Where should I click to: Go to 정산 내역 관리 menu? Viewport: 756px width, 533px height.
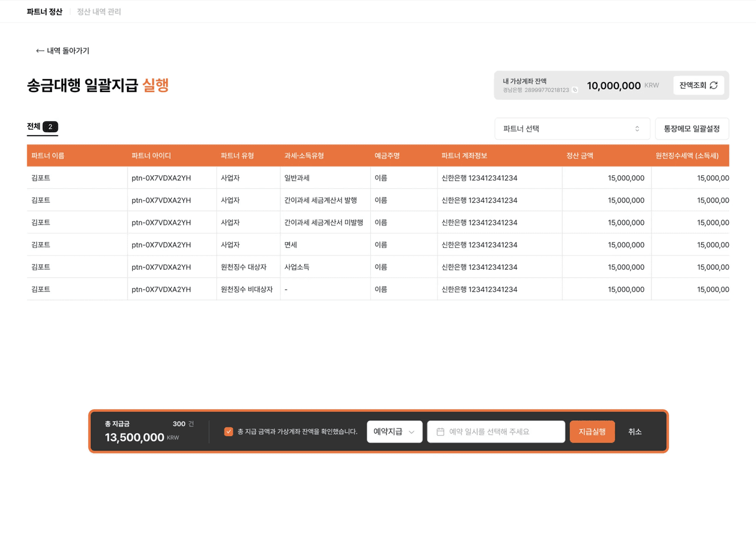coord(99,12)
